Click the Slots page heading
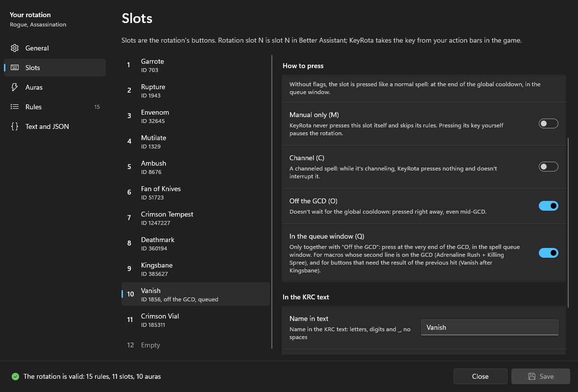578x392 pixels. click(x=137, y=19)
